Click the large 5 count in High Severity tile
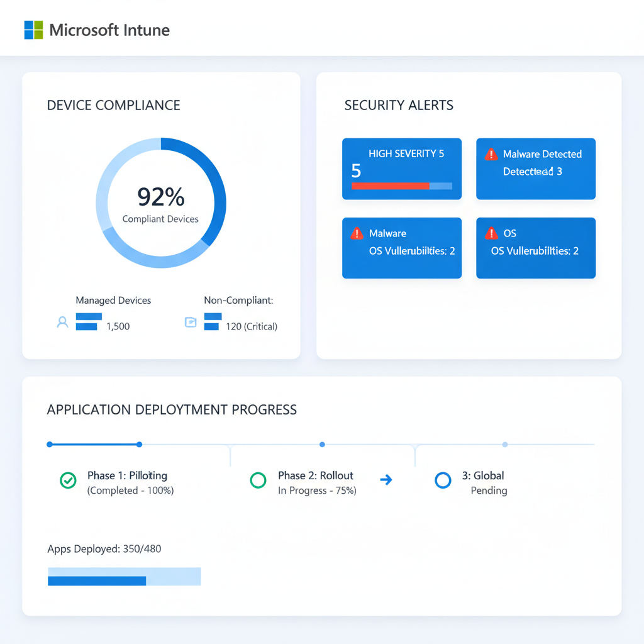Screen dimensions: 644x644 tap(356, 171)
